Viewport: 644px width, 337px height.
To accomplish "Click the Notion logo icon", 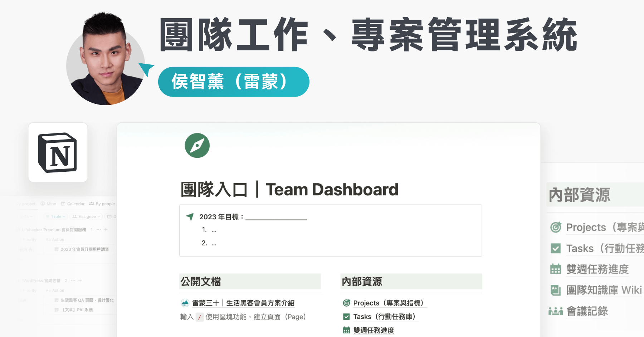I will point(58,153).
